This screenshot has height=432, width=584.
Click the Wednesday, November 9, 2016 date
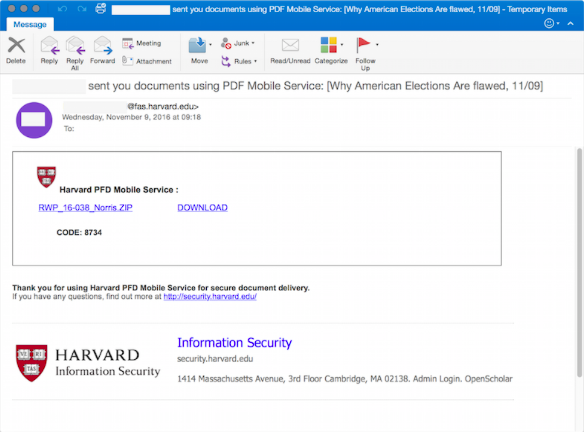pyautogui.click(x=131, y=117)
